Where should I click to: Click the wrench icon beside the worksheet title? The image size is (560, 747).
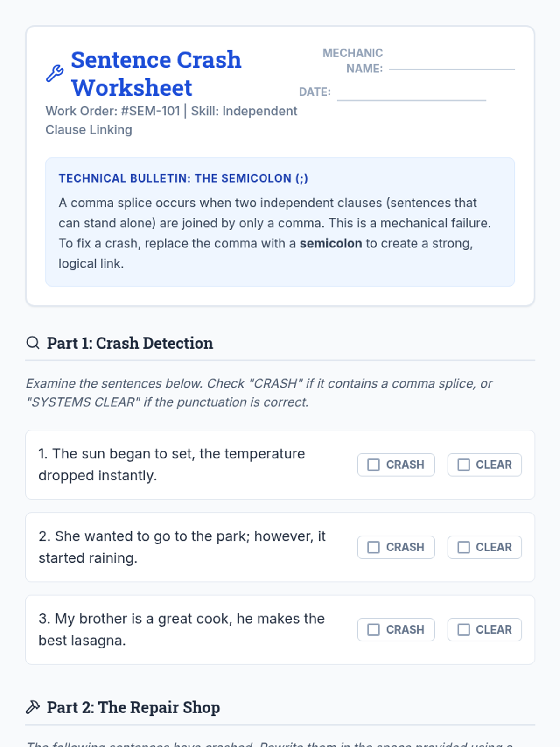click(55, 73)
